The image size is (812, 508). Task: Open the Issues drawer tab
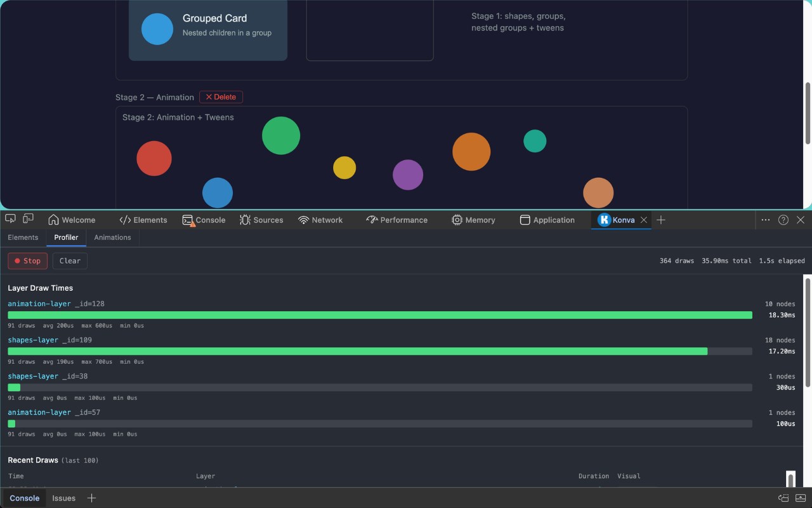tap(63, 498)
